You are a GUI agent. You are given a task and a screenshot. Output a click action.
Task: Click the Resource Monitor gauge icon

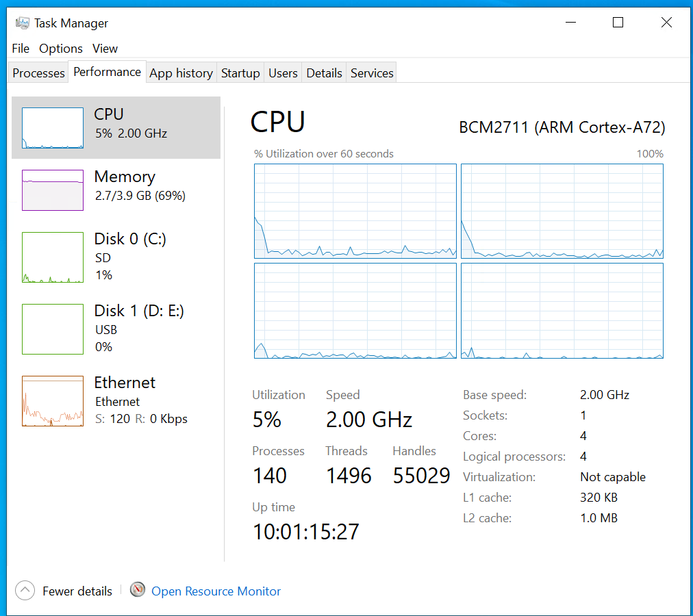(138, 590)
